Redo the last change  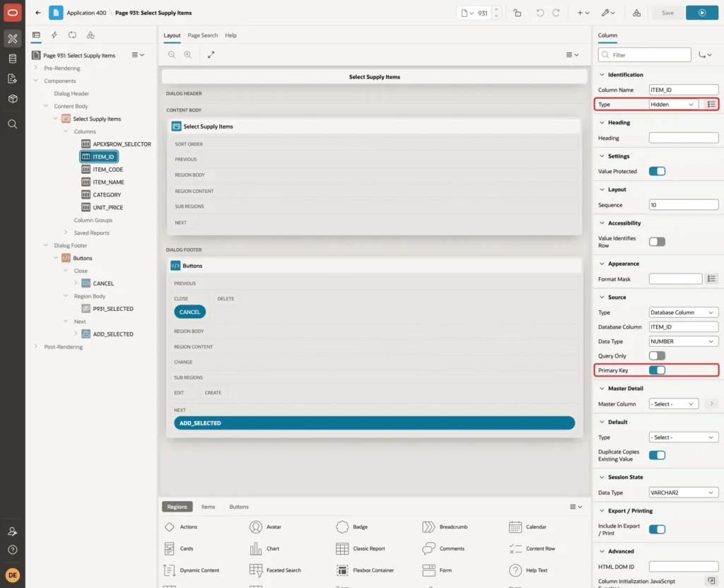(x=556, y=13)
